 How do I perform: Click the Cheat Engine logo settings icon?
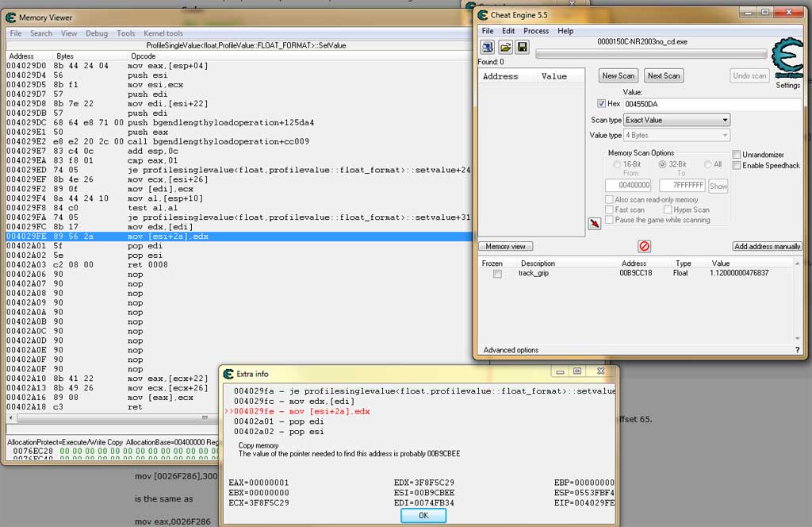point(787,57)
